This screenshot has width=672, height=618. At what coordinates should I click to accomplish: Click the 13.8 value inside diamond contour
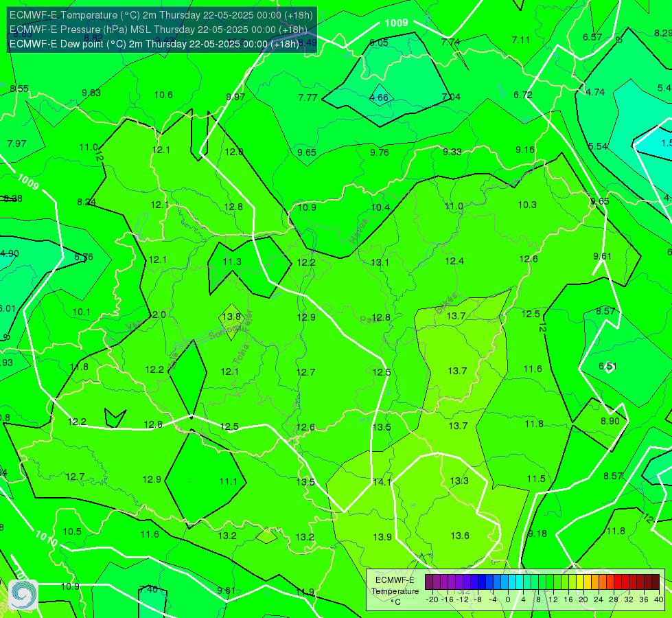(232, 317)
